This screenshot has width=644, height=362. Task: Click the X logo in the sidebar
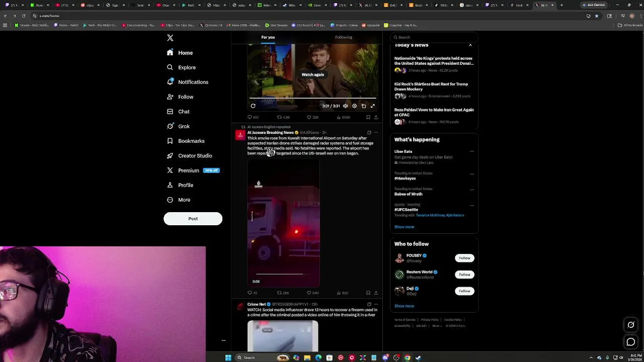point(170,38)
